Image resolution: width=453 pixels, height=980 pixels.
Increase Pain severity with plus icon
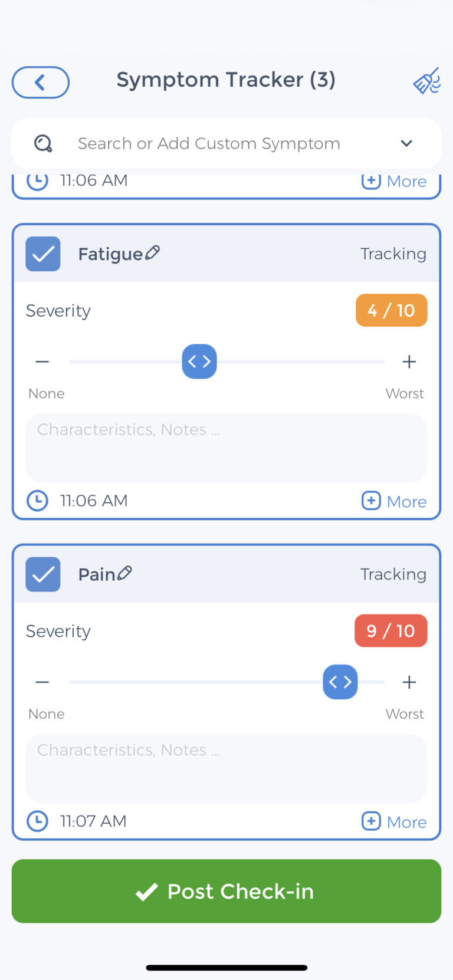(409, 682)
